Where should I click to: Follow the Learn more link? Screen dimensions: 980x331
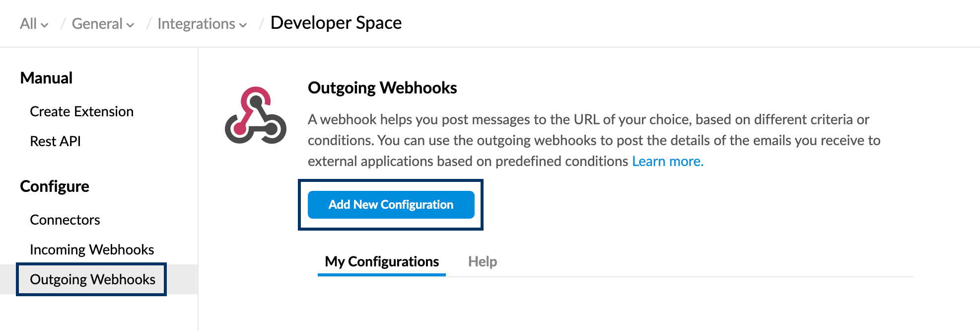coord(667,161)
